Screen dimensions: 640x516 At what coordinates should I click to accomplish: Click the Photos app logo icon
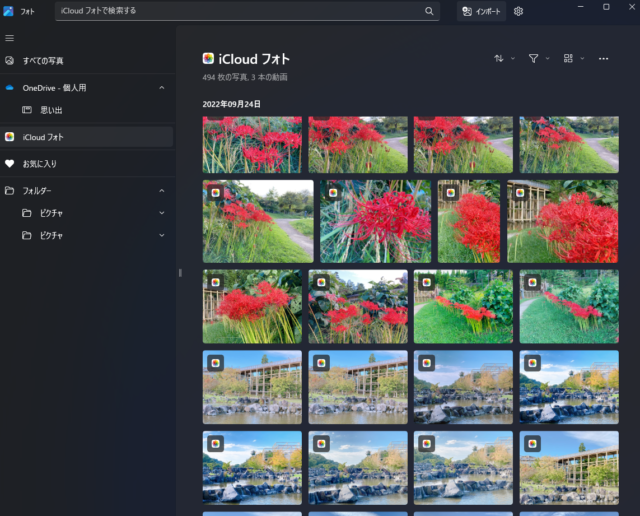8,11
